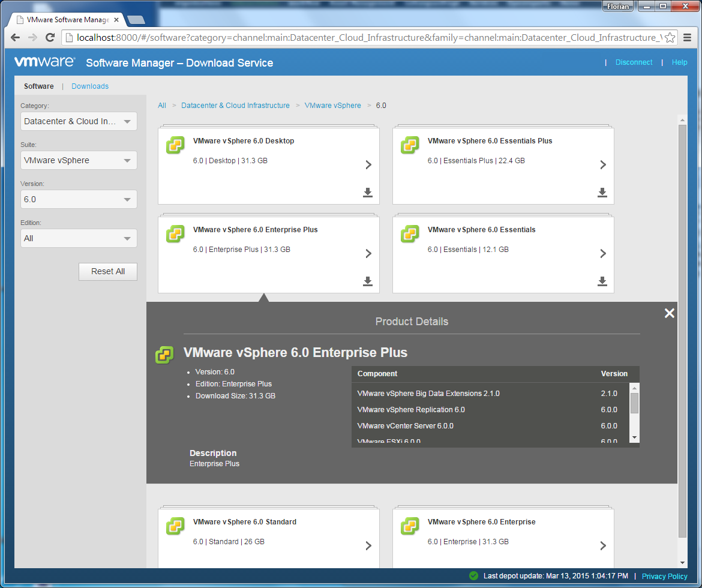Click component list scroll down arrow
The height and width of the screenshot is (588, 702).
(634, 437)
